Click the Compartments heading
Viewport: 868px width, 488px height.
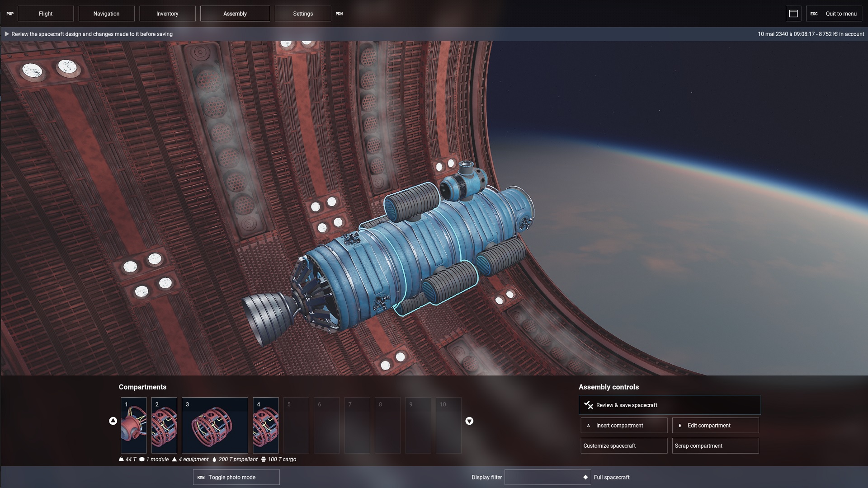coord(142,387)
